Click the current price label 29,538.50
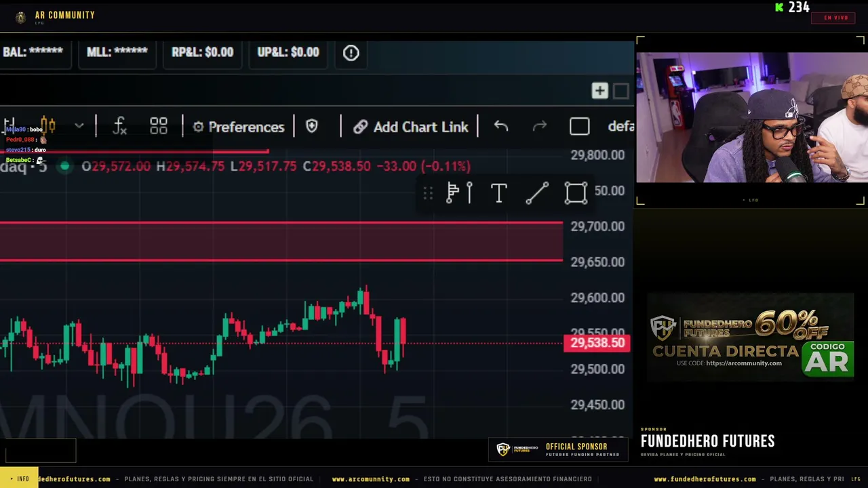Image resolution: width=868 pixels, height=488 pixels. tap(597, 343)
